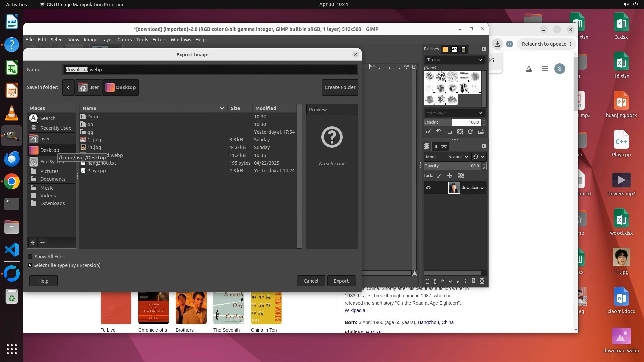
Task: Click the Create Folder button
Action: click(340, 87)
